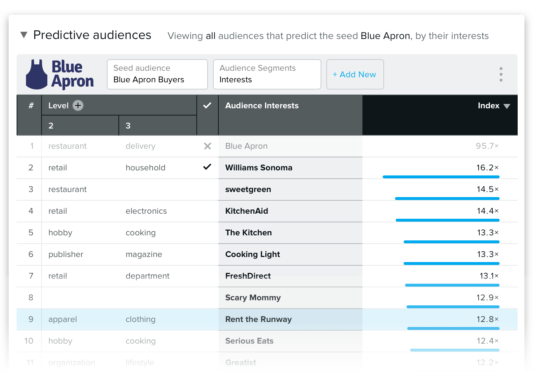Viewport: 535px width, 392px height.
Task: Open the Audience Segments dropdown
Action: click(267, 74)
